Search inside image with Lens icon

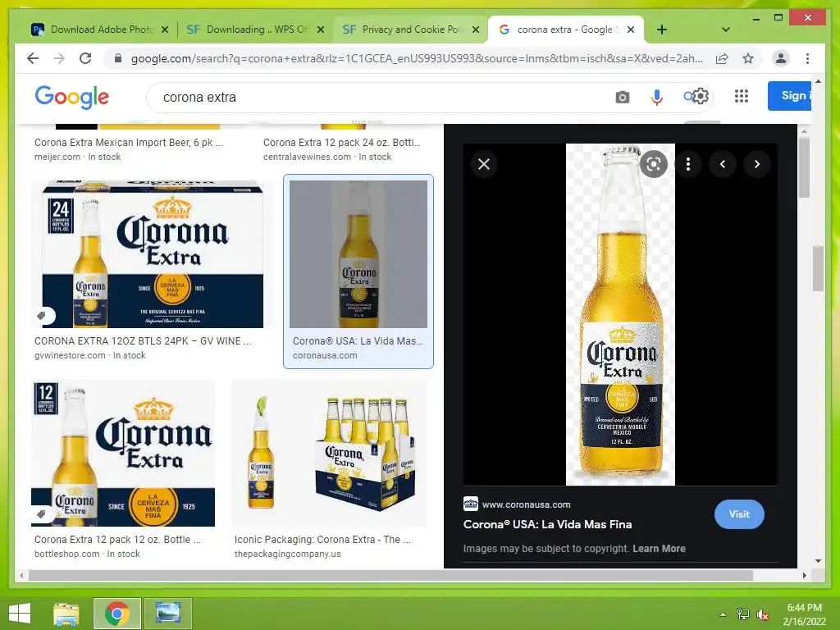pyautogui.click(x=654, y=164)
